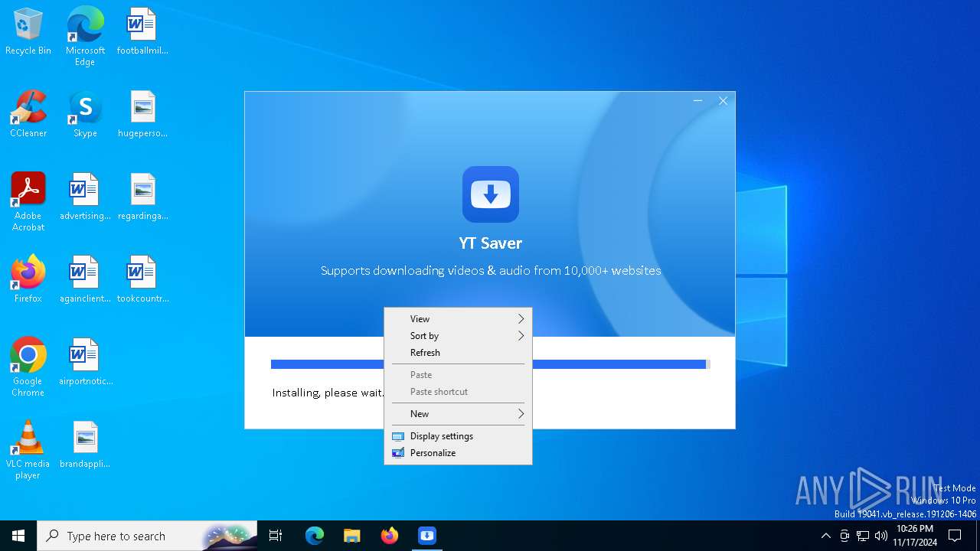Select the hugeperso... image file
980x551 pixels.
[x=142, y=115]
